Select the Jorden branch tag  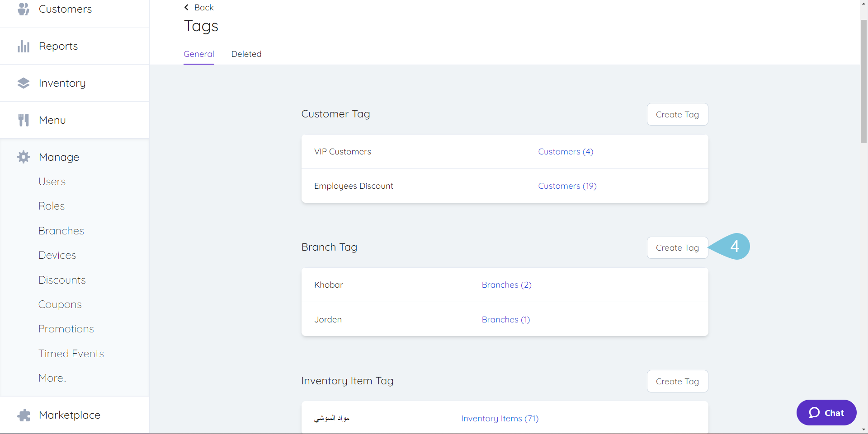click(505, 319)
